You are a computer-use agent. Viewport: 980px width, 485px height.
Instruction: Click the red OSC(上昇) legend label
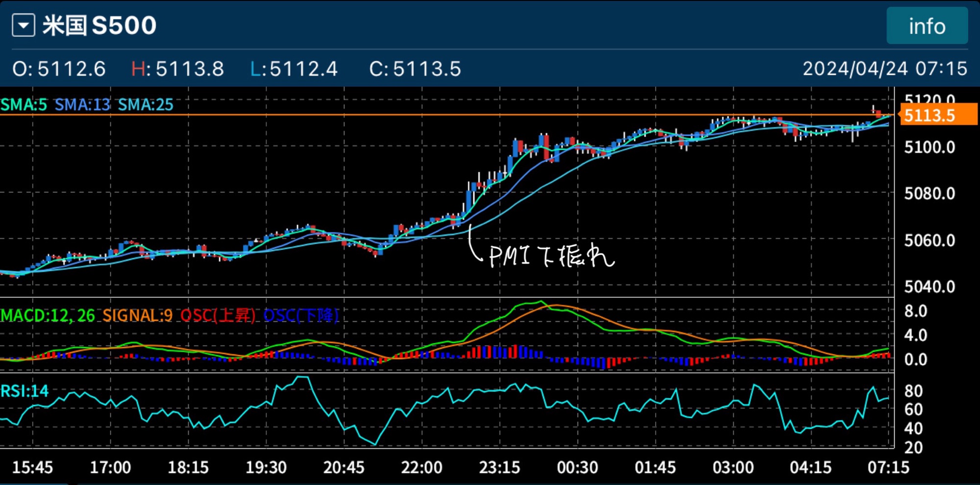218,315
